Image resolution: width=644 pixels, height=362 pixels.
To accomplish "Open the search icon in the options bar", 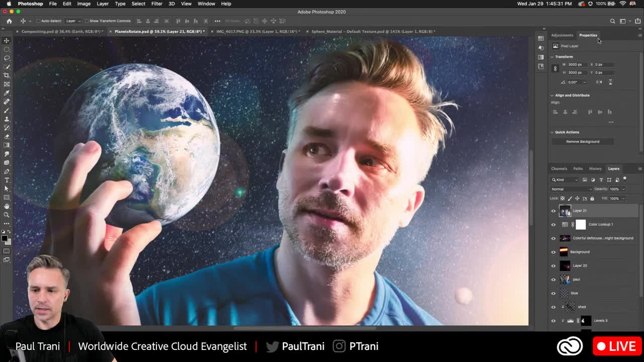I will click(612, 21).
